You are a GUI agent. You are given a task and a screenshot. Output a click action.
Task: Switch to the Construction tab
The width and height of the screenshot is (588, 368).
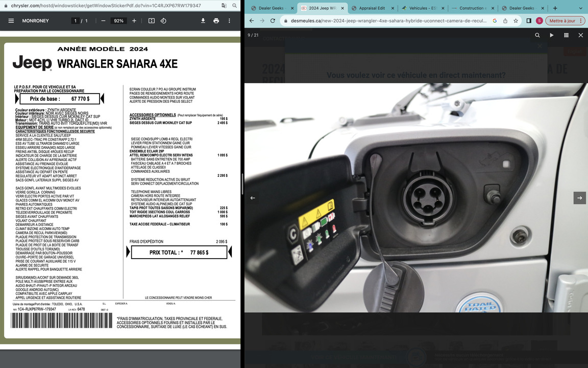(473, 8)
